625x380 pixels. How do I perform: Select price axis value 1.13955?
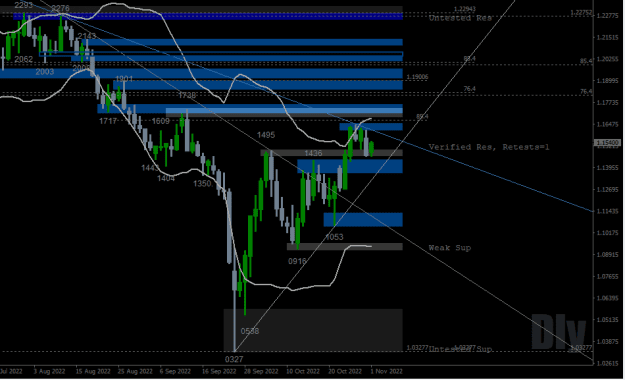coord(607,168)
